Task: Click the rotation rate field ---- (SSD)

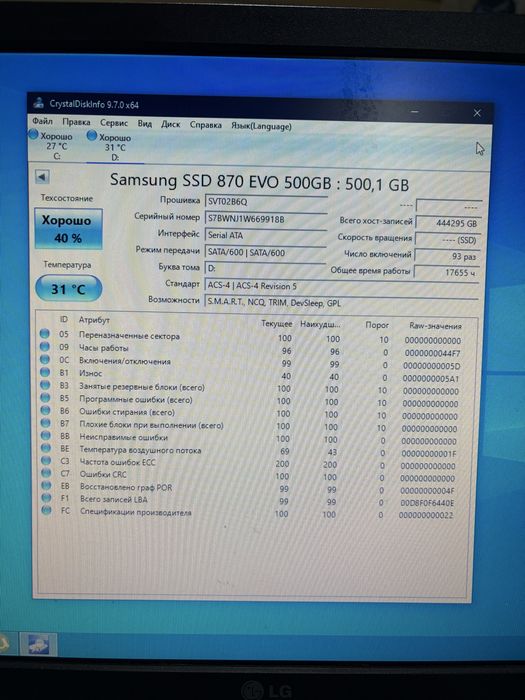Action: click(x=447, y=240)
